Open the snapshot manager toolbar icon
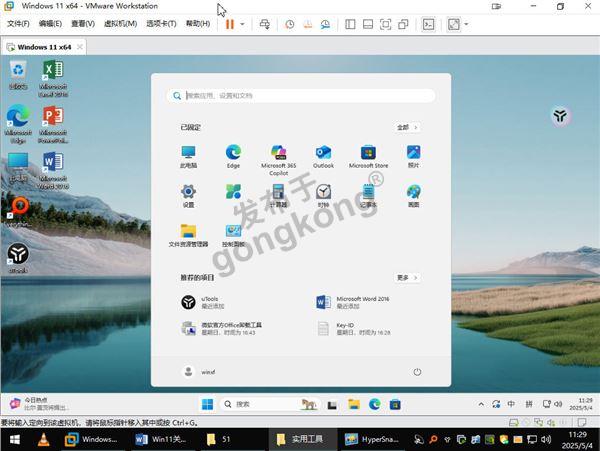600x451 pixels. pyautogui.click(x=325, y=24)
